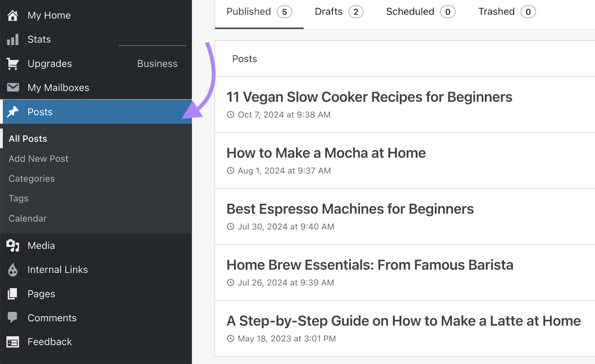This screenshot has width=595, height=364.
Task: Select the Published tab
Action: pyautogui.click(x=259, y=12)
